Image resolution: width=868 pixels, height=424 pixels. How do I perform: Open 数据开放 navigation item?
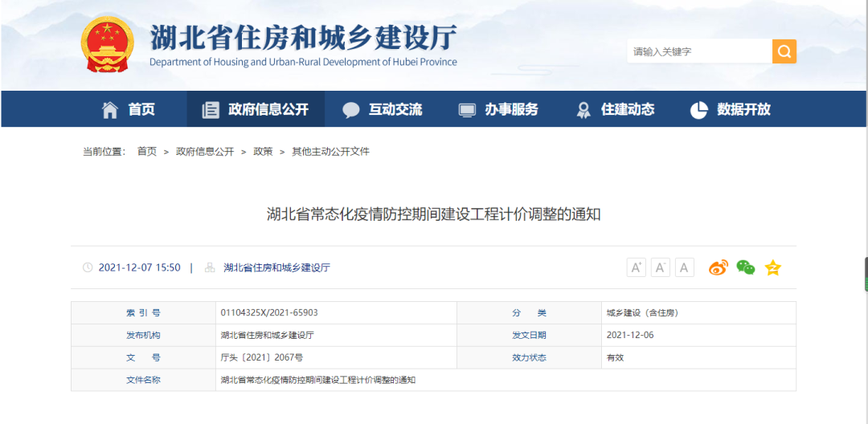click(x=731, y=110)
